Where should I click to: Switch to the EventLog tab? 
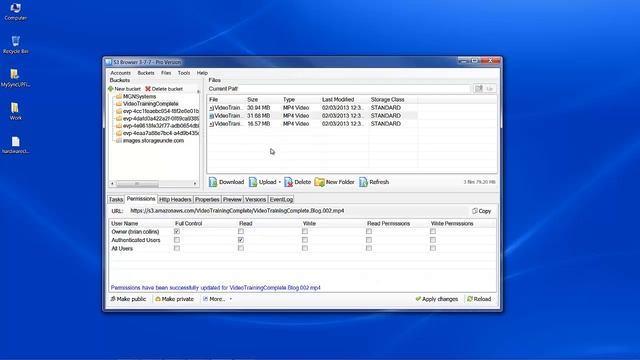[281, 200]
